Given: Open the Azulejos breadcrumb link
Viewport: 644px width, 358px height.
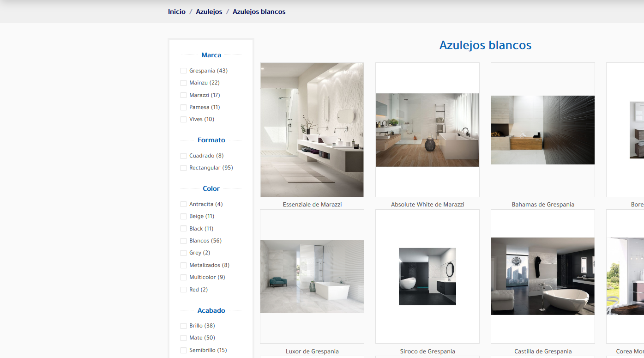Looking at the screenshot, I should pyautogui.click(x=209, y=12).
